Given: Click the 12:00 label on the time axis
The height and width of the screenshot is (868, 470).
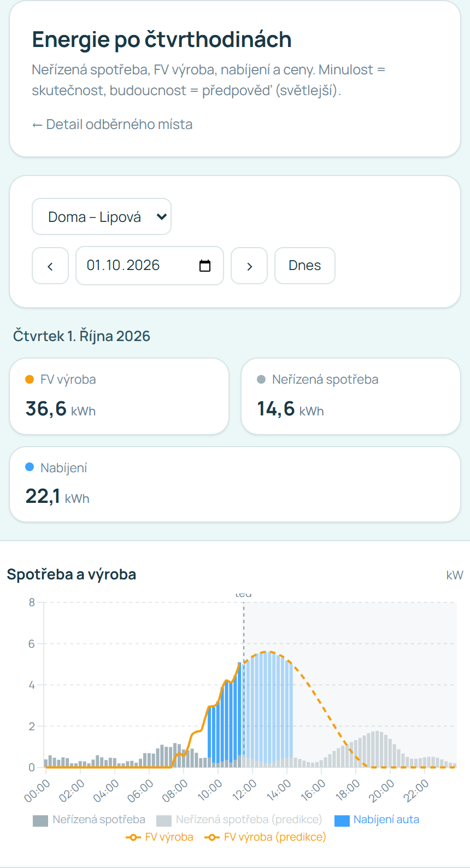Looking at the screenshot, I should coord(244,790).
